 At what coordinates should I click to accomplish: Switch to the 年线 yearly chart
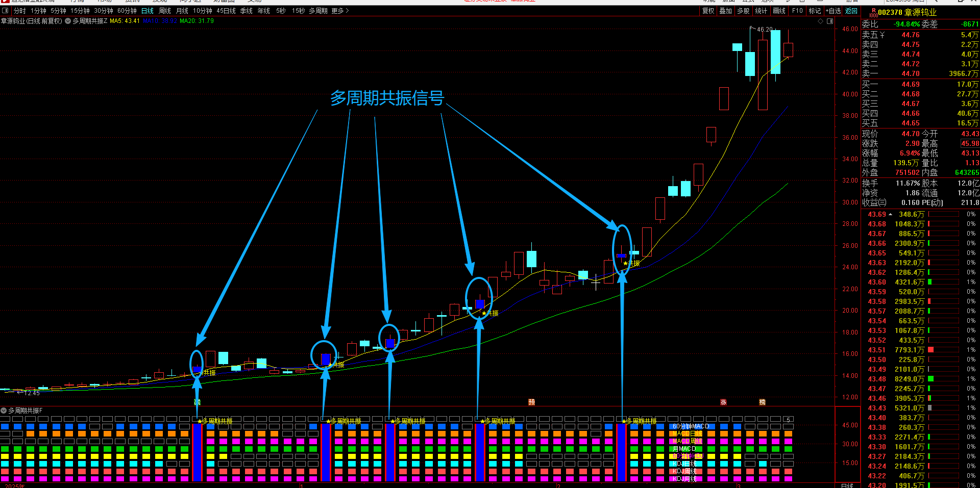264,11
